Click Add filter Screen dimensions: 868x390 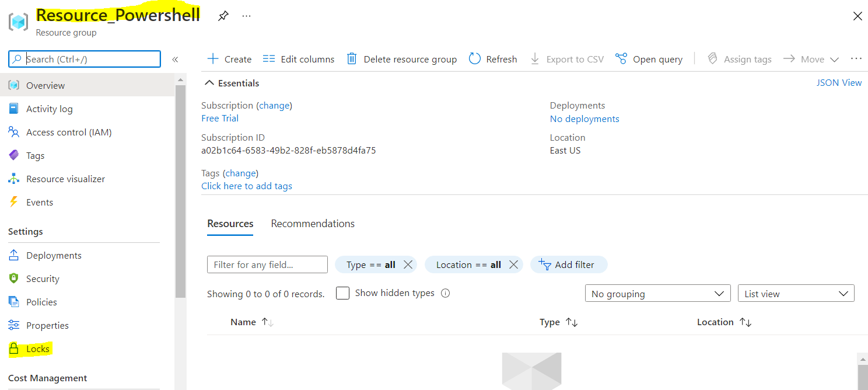pyautogui.click(x=569, y=264)
